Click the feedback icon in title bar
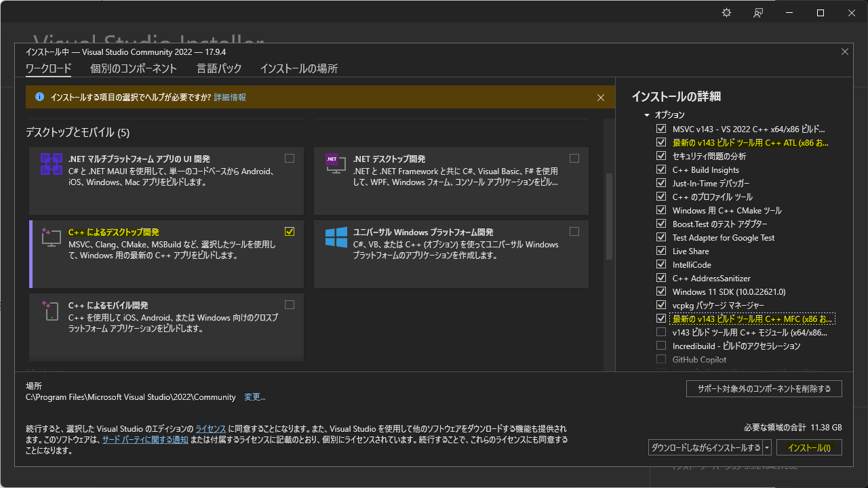The height and width of the screenshot is (488, 868). (x=757, y=12)
